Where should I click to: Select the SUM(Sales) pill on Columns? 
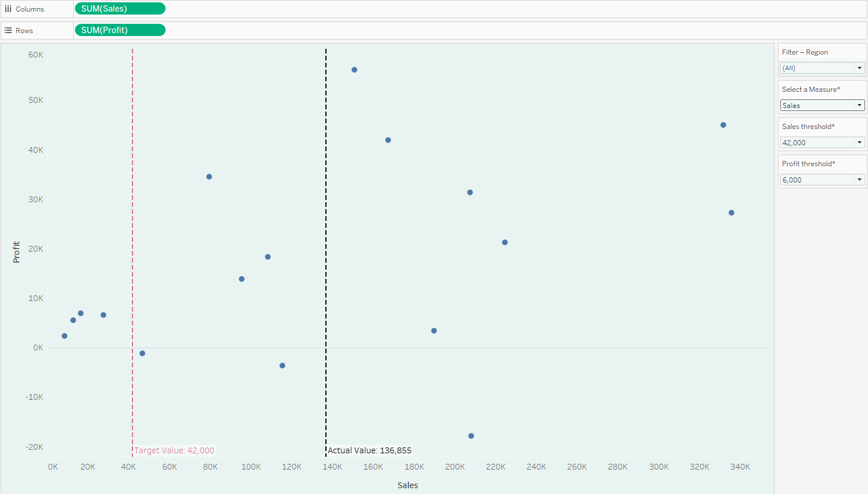click(120, 9)
